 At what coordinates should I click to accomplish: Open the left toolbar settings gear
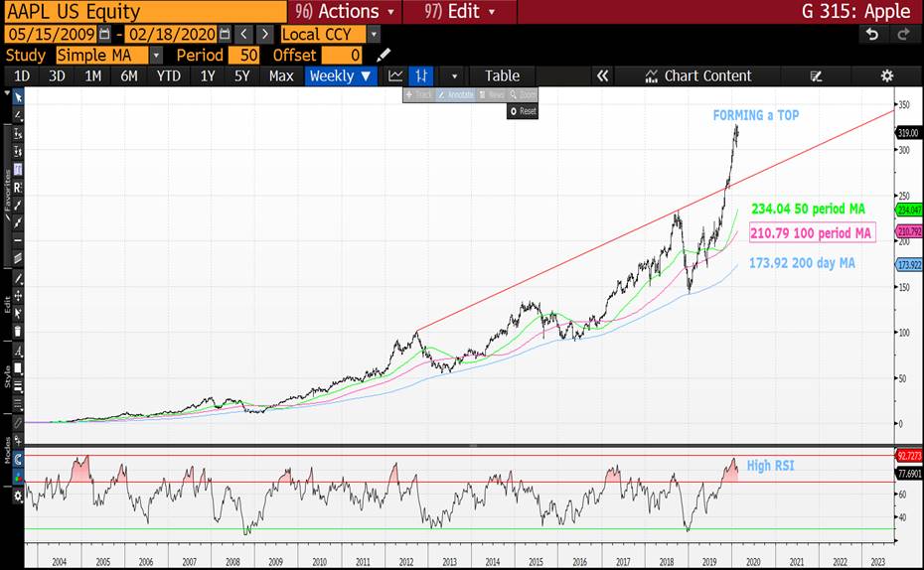pyautogui.click(x=18, y=497)
